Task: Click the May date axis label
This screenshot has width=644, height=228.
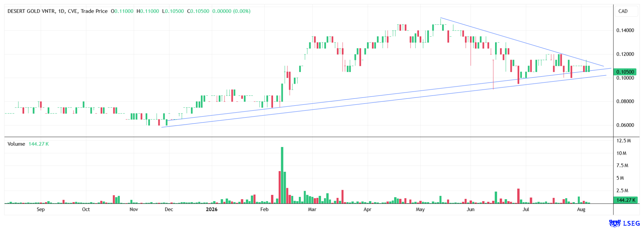Action: tap(420, 209)
